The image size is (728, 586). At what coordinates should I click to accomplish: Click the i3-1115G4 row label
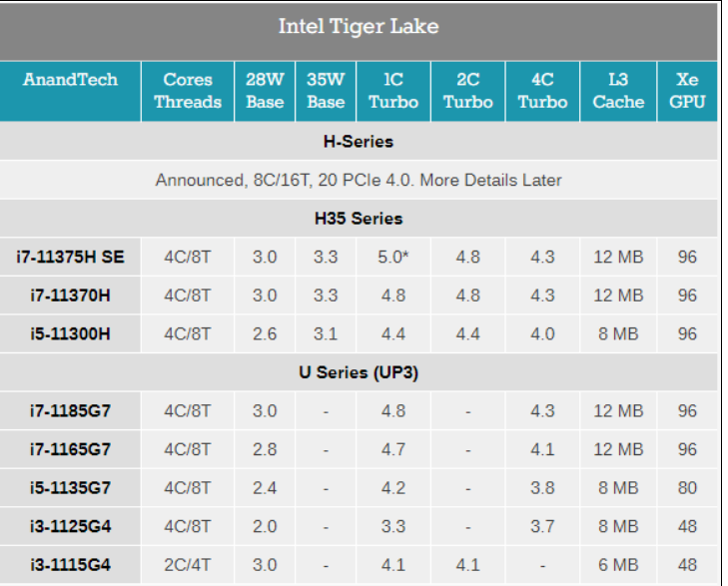coord(70,565)
